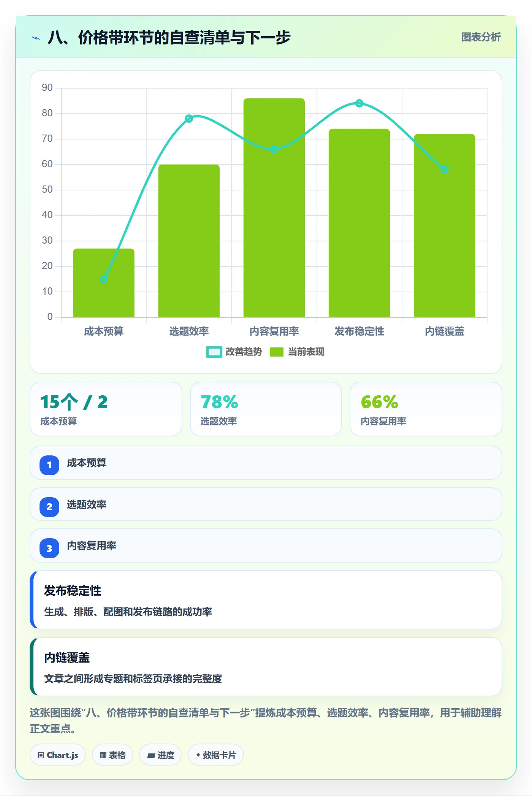Click the 生成、排版、配图 description text
This screenshot has width=532, height=796.
click(128, 612)
